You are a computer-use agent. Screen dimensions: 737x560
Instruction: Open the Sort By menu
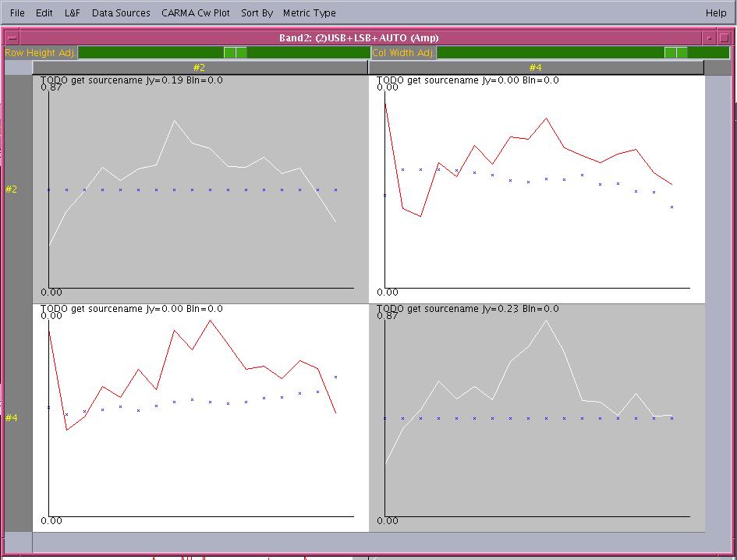(257, 13)
